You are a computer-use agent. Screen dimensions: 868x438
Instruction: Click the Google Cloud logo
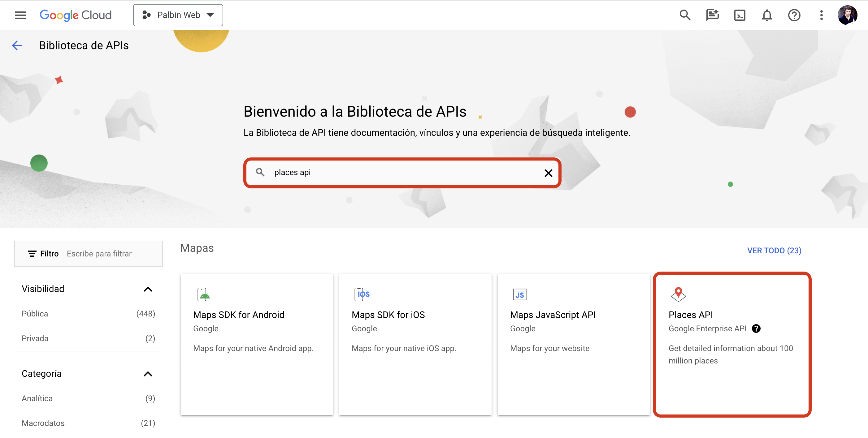[x=76, y=15]
